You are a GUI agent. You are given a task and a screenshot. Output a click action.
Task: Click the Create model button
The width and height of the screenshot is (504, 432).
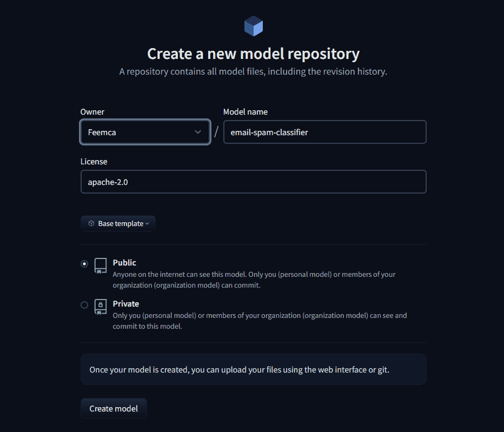pyautogui.click(x=114, y=408)
